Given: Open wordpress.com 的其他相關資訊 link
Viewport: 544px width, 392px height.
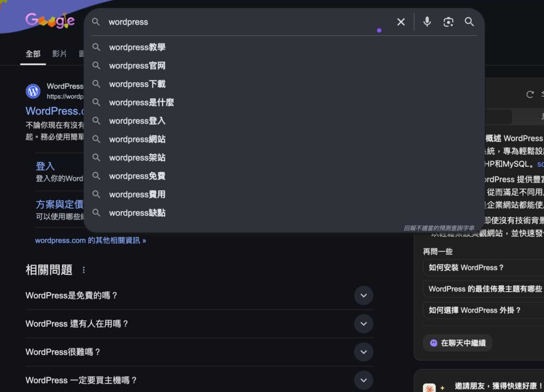Looking at the screenshot, I should point(90,241).
